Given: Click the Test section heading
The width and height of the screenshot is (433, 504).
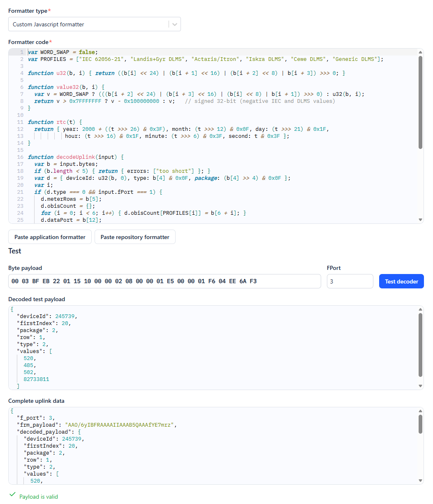Looking at the screenshot, I should (15, 251).
